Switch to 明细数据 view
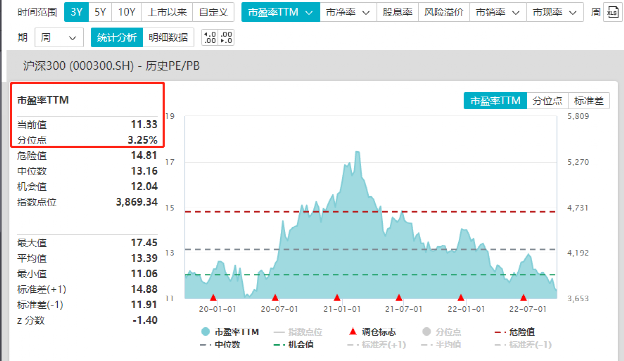 tap(168, 38)
